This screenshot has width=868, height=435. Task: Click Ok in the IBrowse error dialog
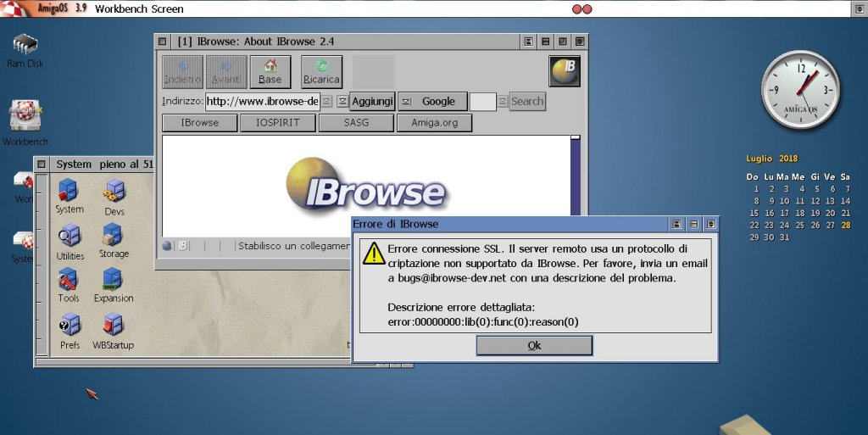[x=534, y=346]
